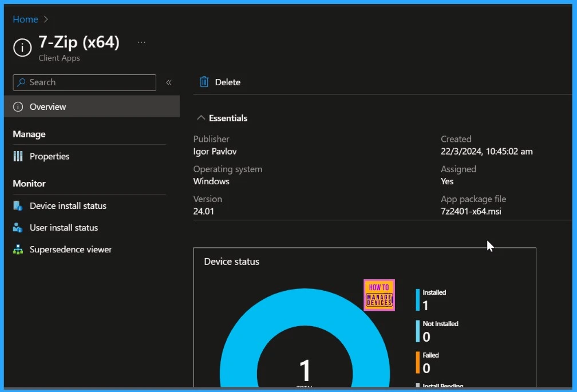This screenshot has width=577, height=392.
Task: Focus the Search input field
Action: coord(84,82)
